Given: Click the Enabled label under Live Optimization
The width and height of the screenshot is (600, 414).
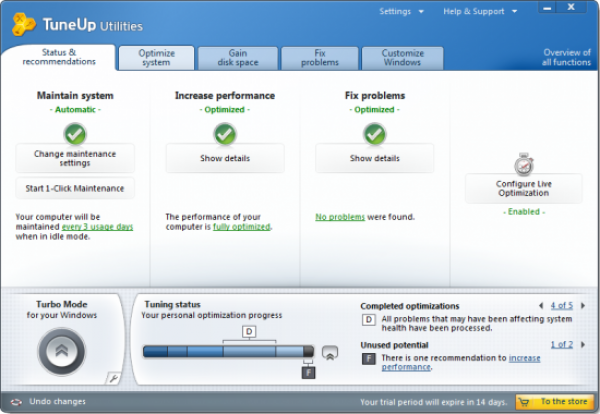Looking at the screenshot, I should (x=524, y=212).
